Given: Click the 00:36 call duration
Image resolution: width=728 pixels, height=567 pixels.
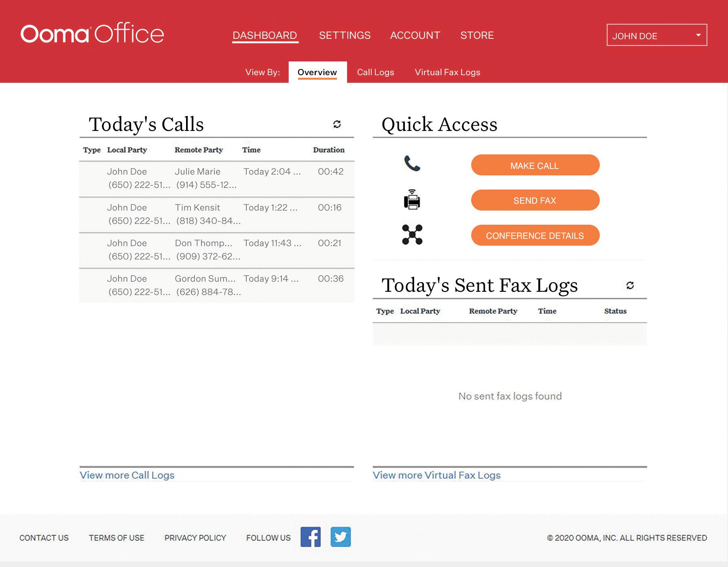Looking at the screenshot, I should tap(331, 279).
